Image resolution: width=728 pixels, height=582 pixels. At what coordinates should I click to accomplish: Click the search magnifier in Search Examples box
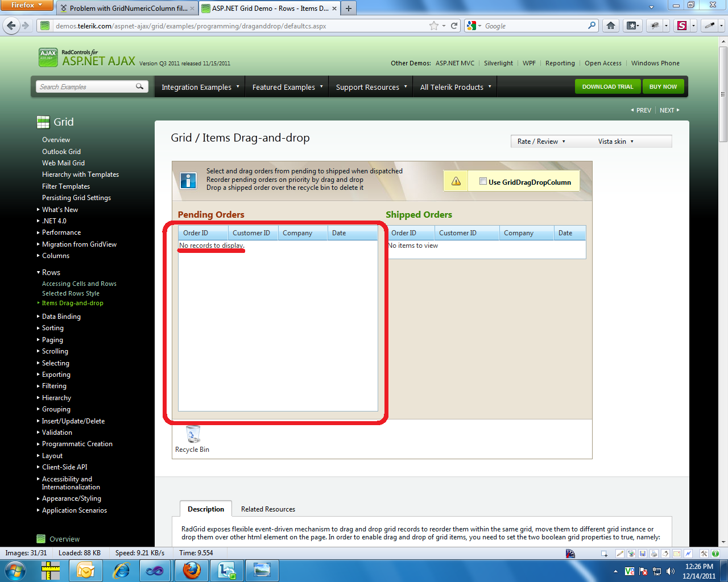pyautogui.click(x=139, y=86)
